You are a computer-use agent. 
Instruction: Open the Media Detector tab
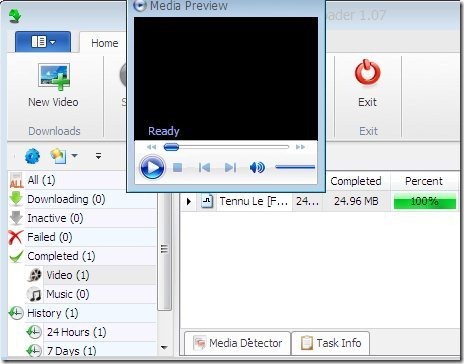237,343
